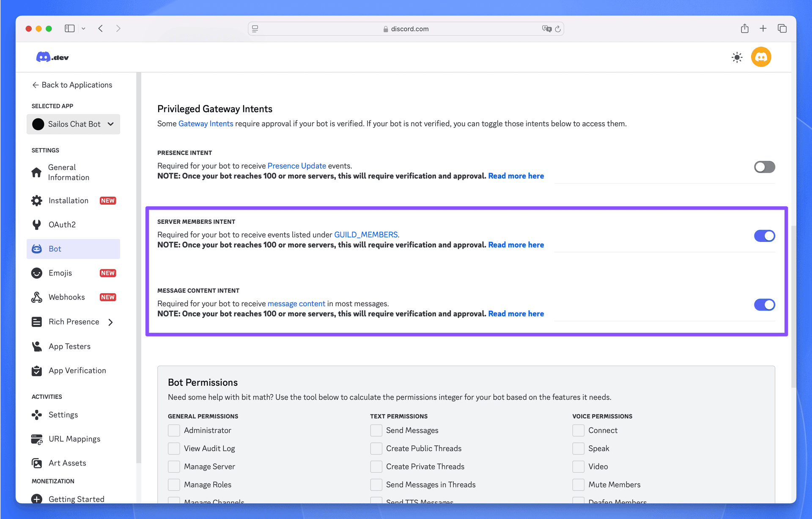
Task: Open the sidebar toggle in Safari toolbar
Action: [x=69, y=28]
